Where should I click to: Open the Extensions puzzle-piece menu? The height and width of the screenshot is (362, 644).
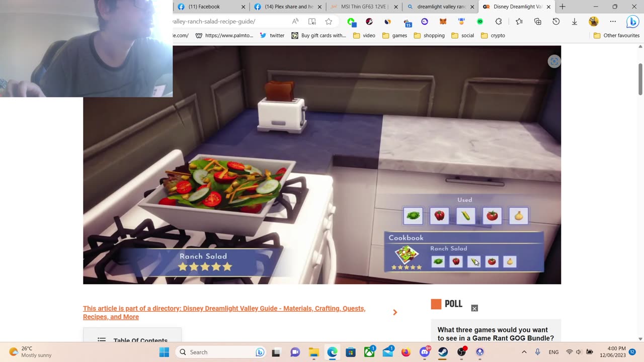pyautogui.click(x=499, y=22)
